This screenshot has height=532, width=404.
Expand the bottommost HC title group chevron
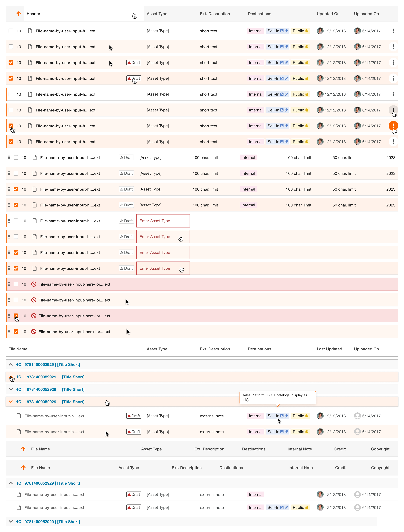(x=11, y=521)
